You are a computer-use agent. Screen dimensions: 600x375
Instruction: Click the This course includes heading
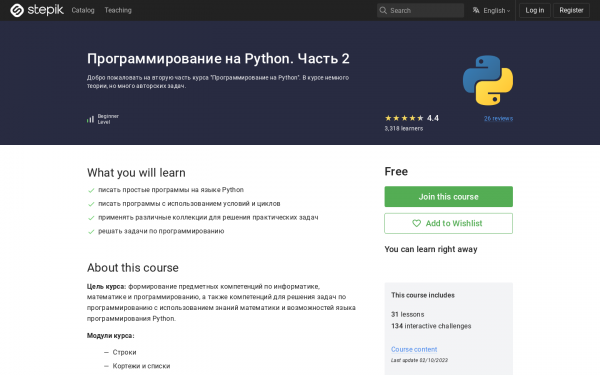pyautogui.click(x=423, y=295)
